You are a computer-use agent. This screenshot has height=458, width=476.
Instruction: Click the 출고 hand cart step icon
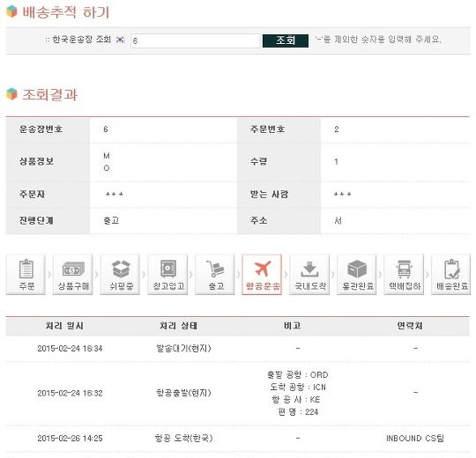pos(214,275)
